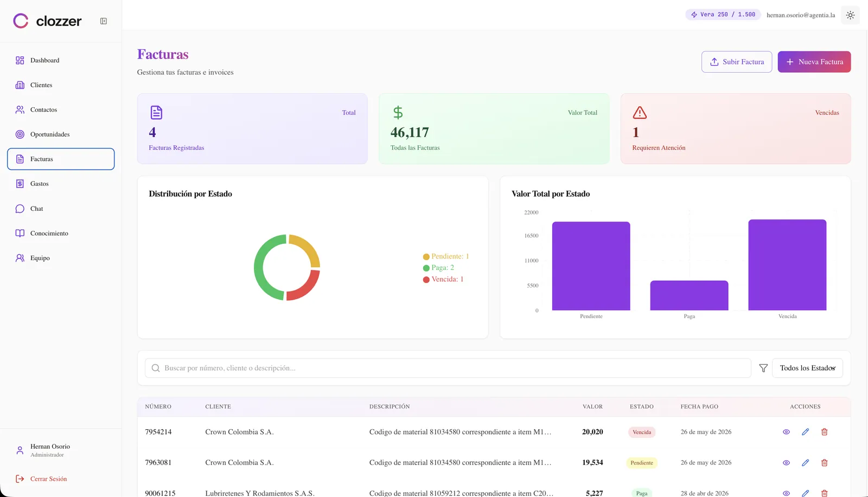Screen dimensions: 868x497
Task: Click the Vera credits lightning badge
Action: 723,15
